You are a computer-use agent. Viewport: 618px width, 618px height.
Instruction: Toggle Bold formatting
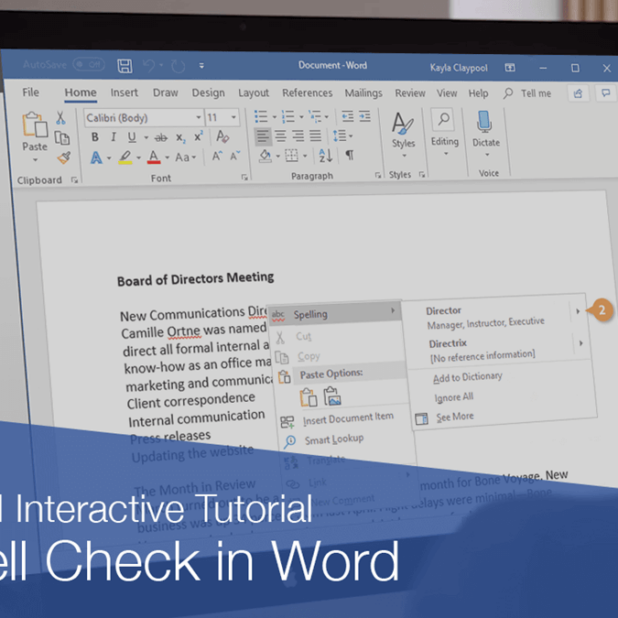pos(95,137)
